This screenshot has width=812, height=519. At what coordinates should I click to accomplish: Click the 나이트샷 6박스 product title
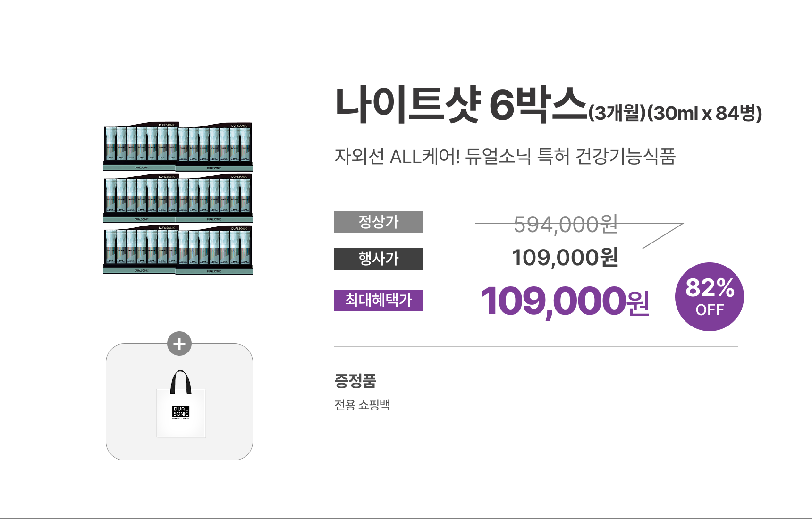click(460, 105)
